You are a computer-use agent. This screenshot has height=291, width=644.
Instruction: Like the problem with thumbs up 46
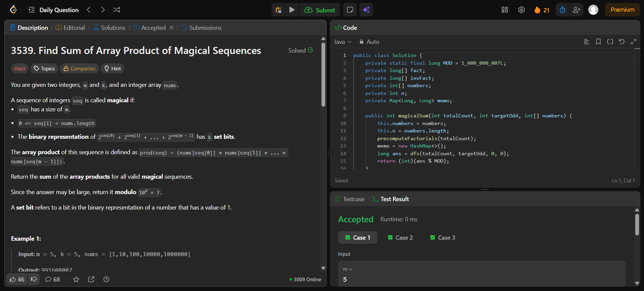click(x=17, y=279)
